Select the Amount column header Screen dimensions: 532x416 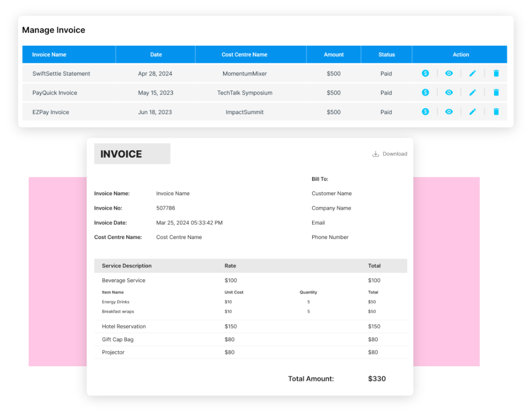pyautogui.click(x=334, y=55)
